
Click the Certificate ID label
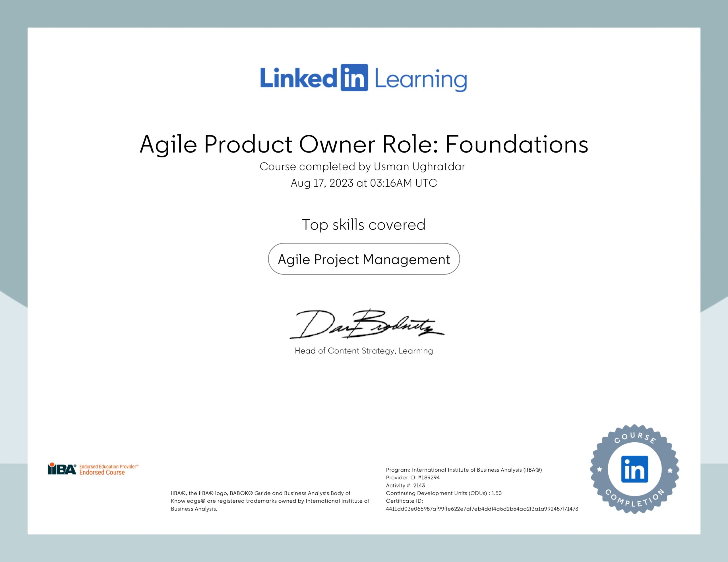(404, 501)
